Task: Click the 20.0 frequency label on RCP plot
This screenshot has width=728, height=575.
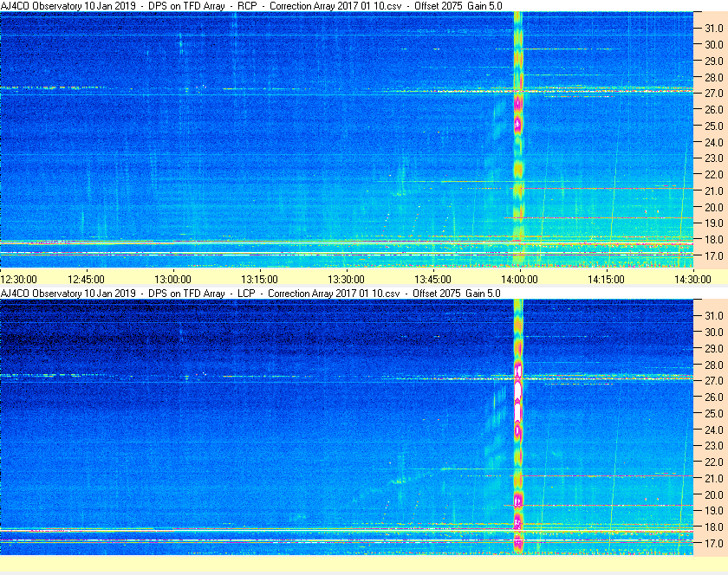Action: pos(714,207)
